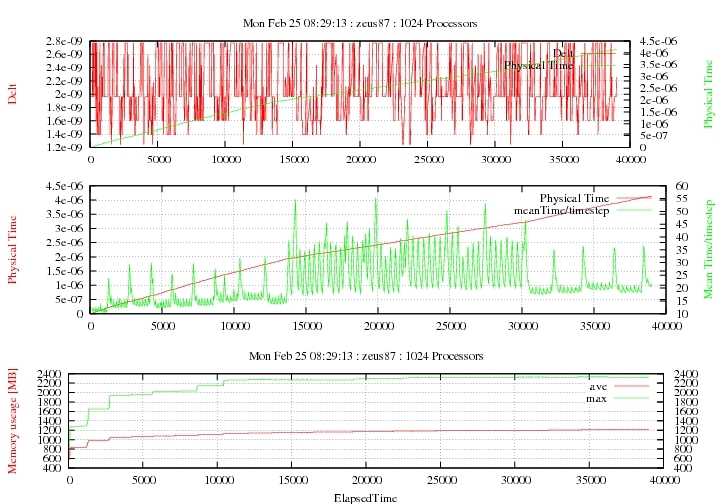Click the '25000' x-axis tick of the memory plot
Screen dimensions: 720x504
pos(441,480)
